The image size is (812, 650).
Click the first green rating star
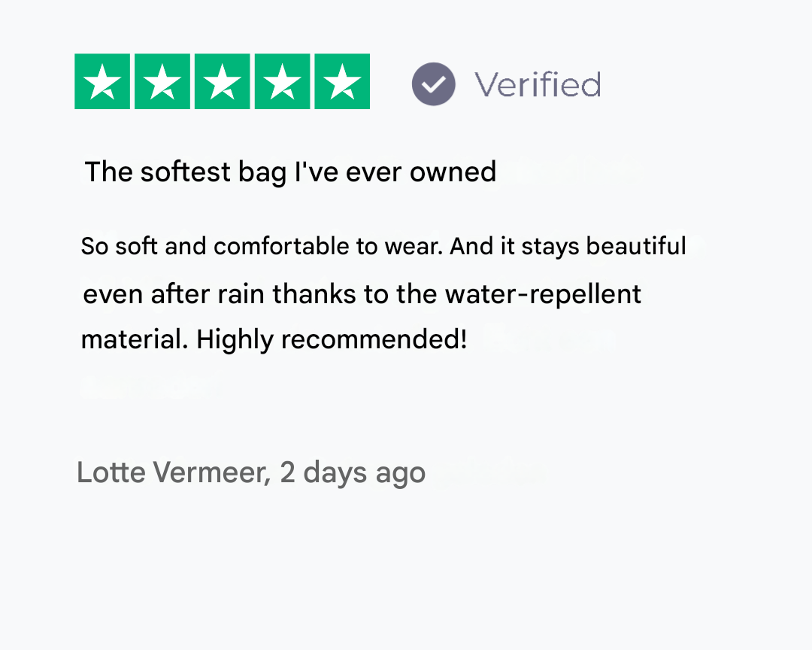[x=102, y=82]
